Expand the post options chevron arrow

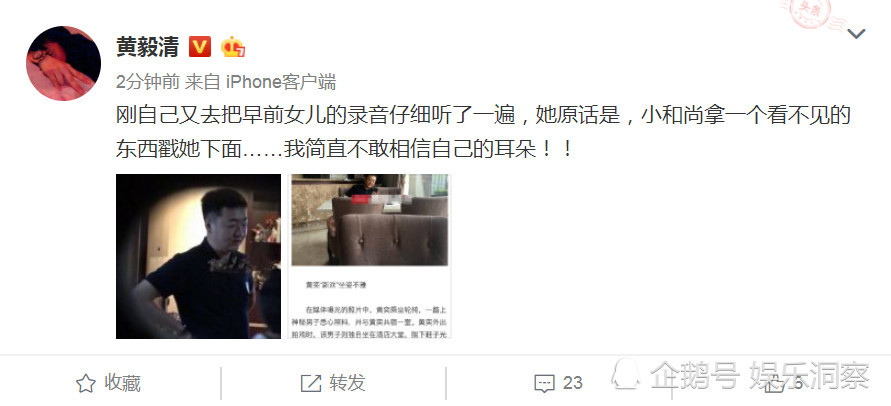tap(856, 34)
